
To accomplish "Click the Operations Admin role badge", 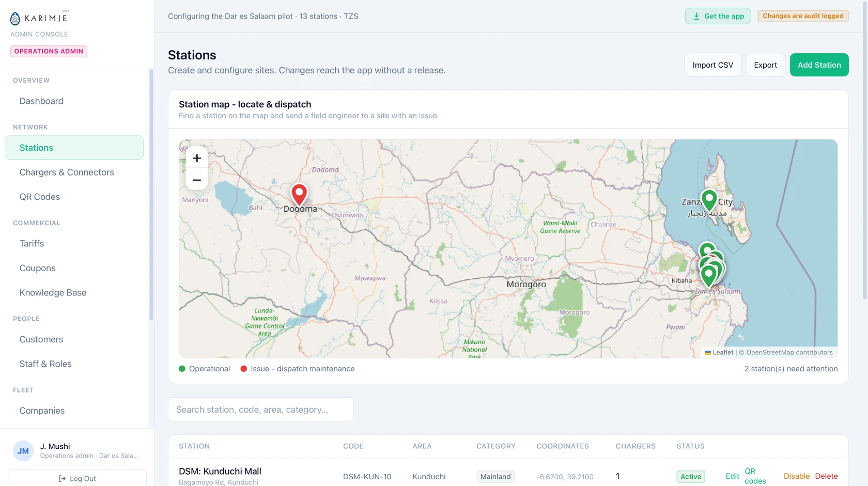I will pos(49,51).
